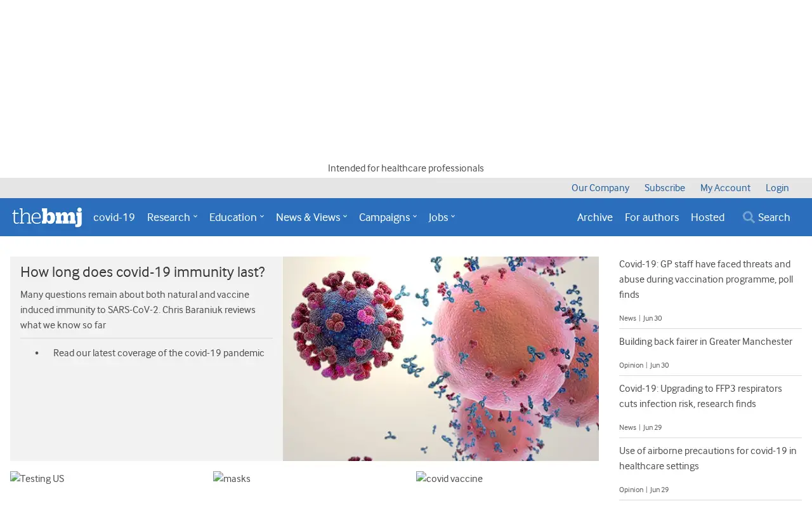Open GP staff threats and abuse article
The image size is (812, 508).
706,279
